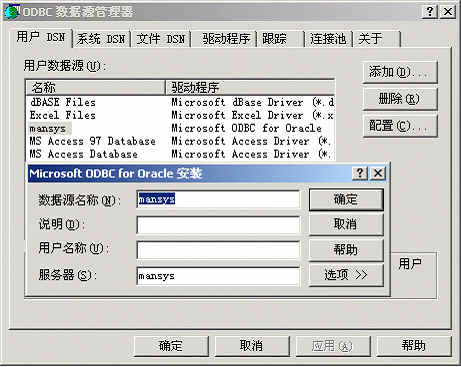461x367 pixels.
Task: Click the 配置 button
Action: tap(400, 126)
